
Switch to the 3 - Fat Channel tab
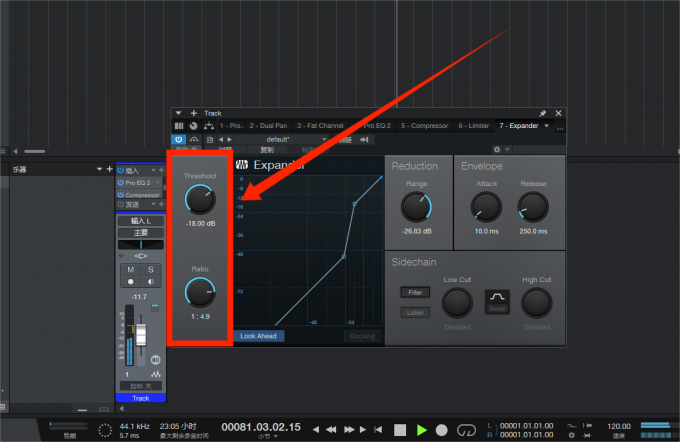pyautogui.click(x=320, y=126)
